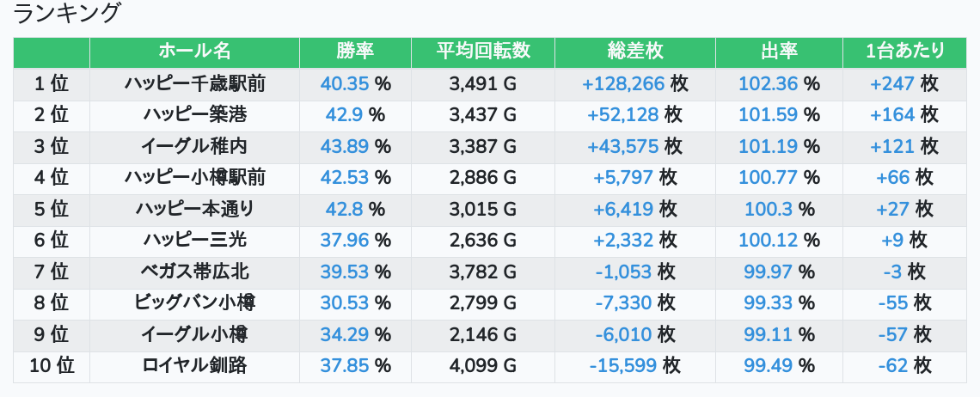
Task: Click the -55 per-machine value
Action: [x=893, y=303]
